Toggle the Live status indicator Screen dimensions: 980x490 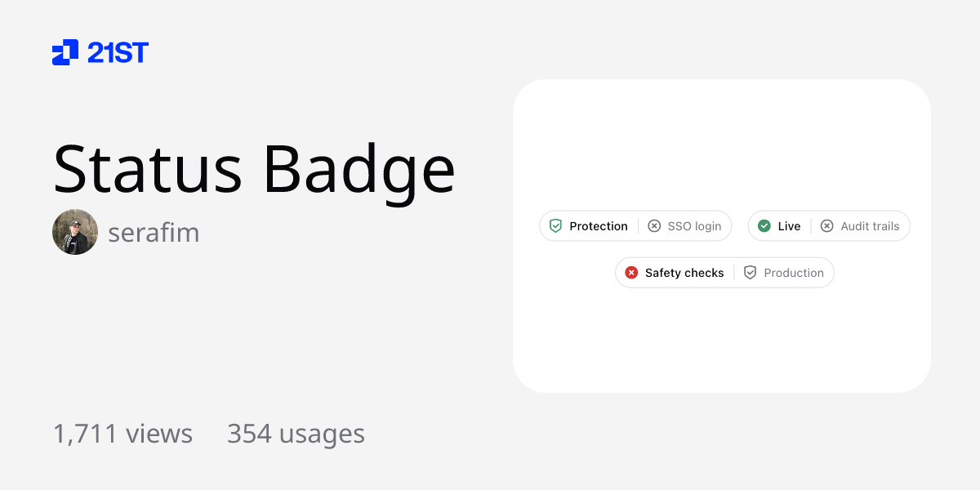click(778, 225)
